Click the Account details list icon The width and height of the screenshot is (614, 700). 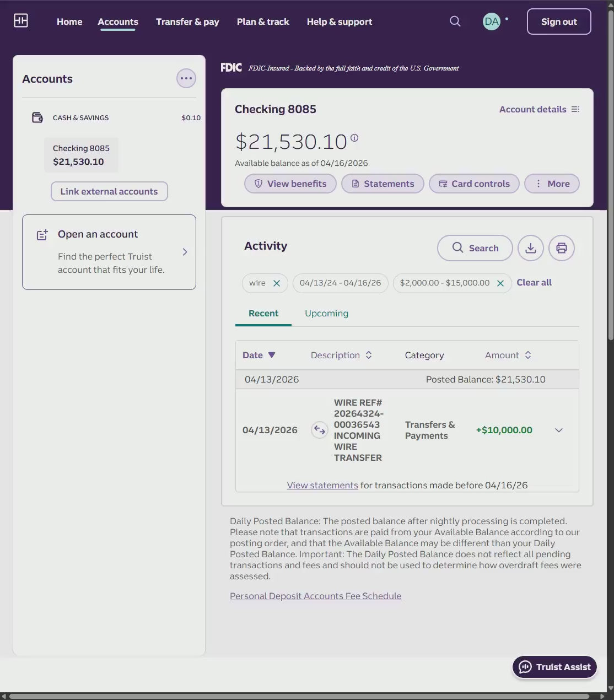[x=575, y=109]
